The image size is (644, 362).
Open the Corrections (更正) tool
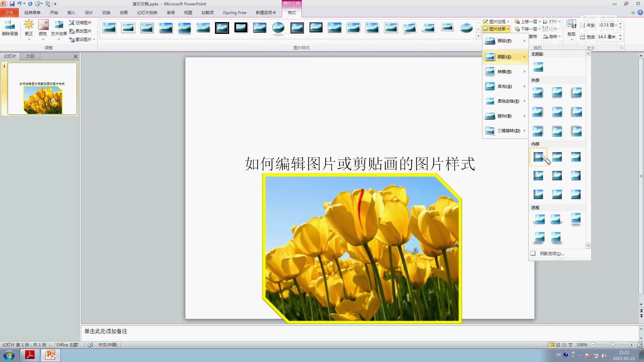29,27
